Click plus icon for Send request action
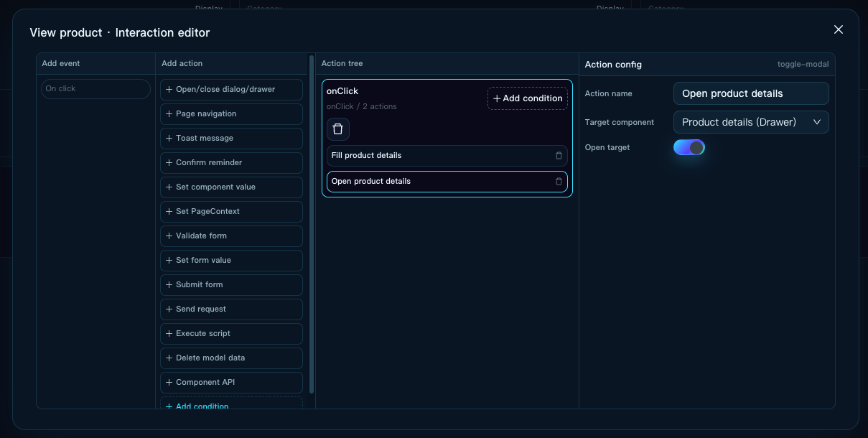This screenshot has width=868, height=438. pyautogui.click(x=169, y=309)
